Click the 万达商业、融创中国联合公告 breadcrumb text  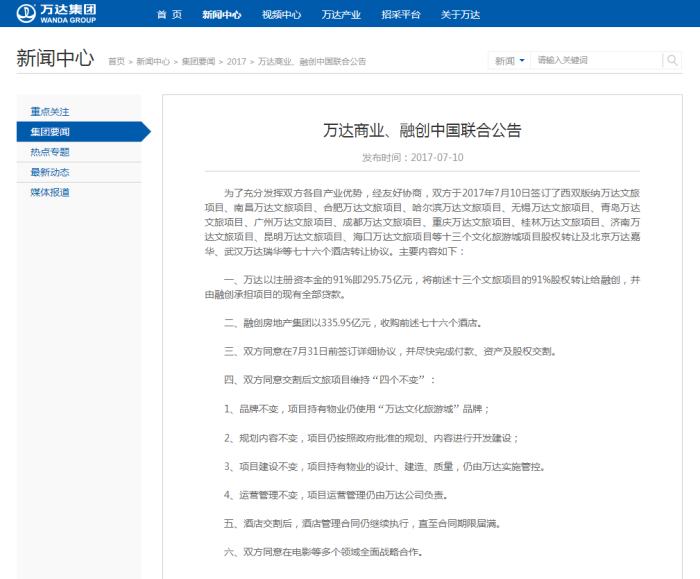coord(312,62)
